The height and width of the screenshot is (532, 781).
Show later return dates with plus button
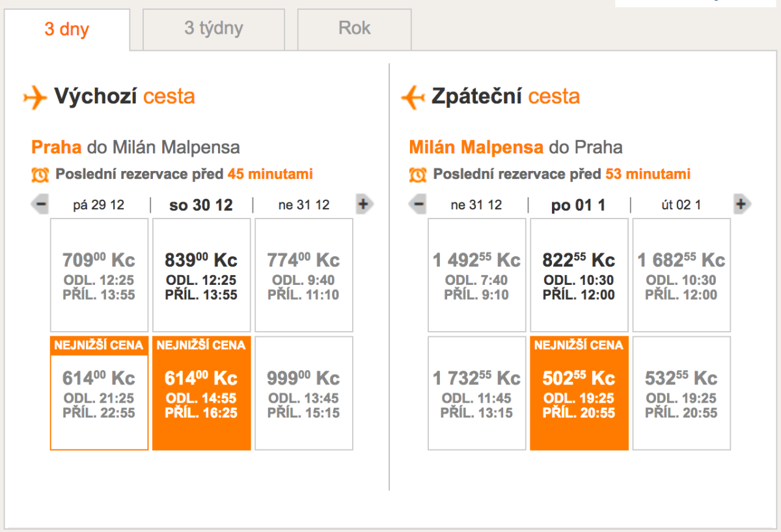741,205
